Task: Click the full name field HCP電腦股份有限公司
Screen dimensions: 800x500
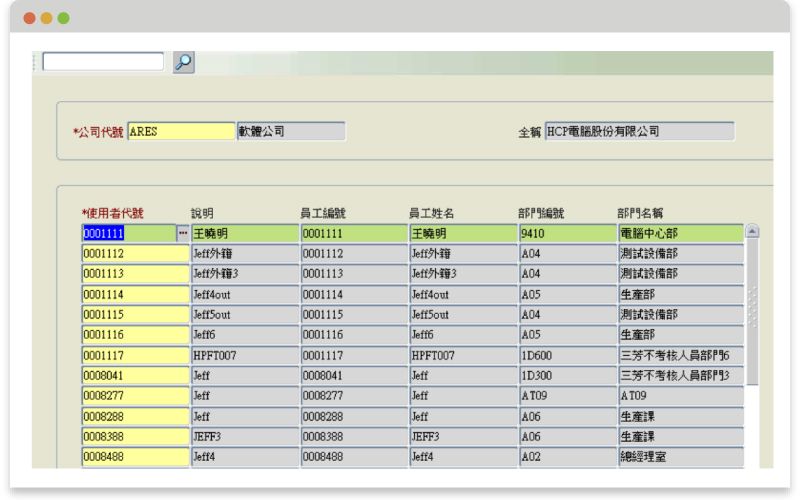Action: (639, 131)
